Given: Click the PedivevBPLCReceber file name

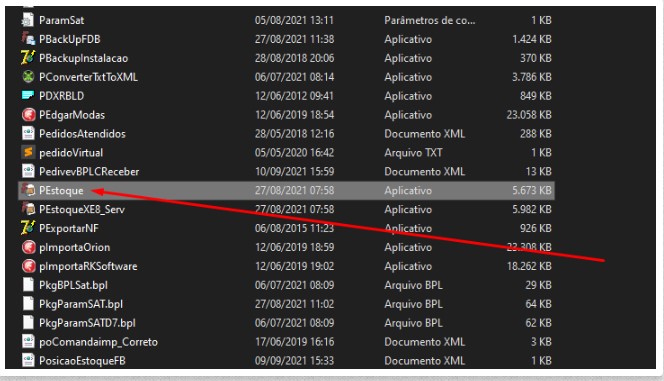Looking at the screenshot, I should (x=89, y=171).
